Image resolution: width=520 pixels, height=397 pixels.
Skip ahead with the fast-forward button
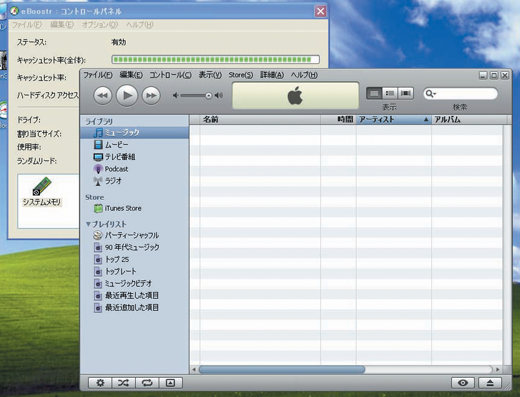[x=151, y=96]
